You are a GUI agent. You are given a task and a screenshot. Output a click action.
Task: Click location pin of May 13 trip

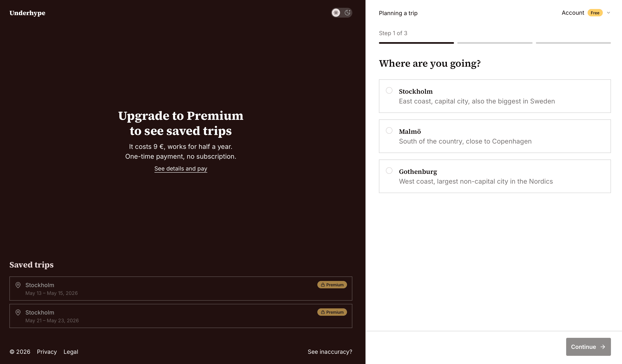[18, 285]
